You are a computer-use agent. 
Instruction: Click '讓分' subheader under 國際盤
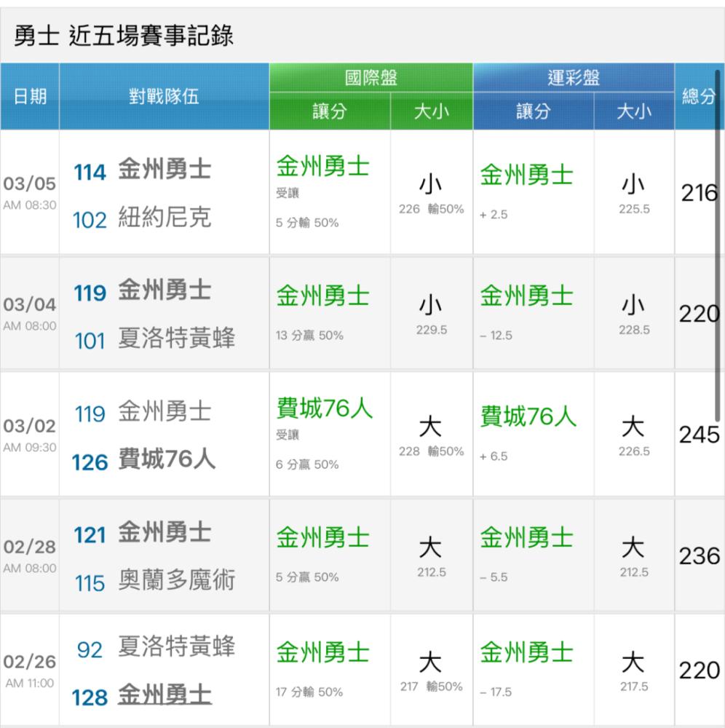pyautogui.click(x=330, y=111)
